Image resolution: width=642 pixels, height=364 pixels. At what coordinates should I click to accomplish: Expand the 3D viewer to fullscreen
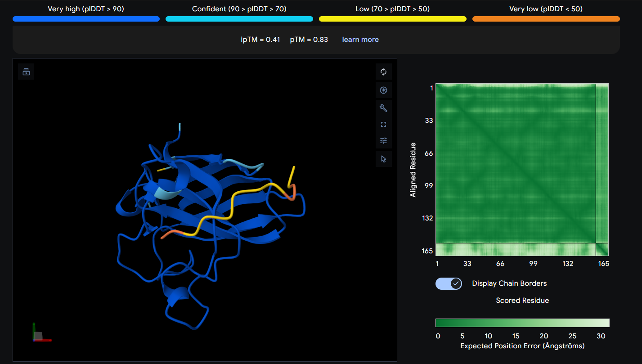[x=383, y=124]
